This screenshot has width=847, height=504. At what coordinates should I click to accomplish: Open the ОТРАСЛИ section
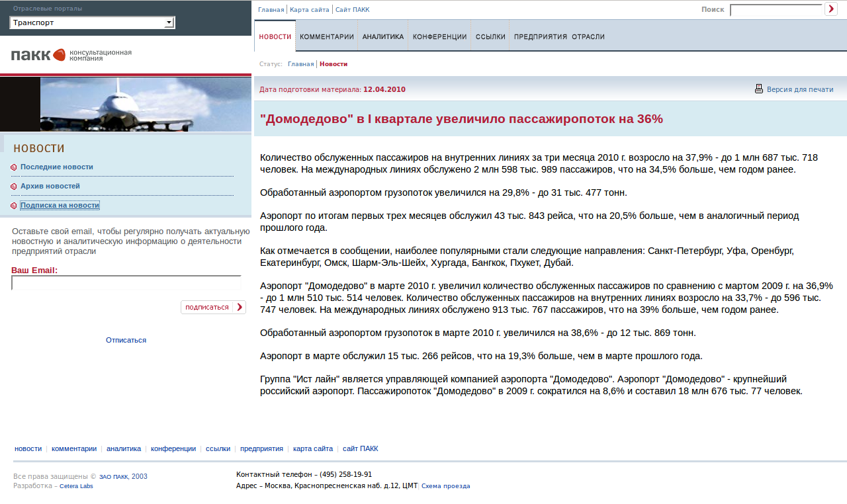[588, 37]
